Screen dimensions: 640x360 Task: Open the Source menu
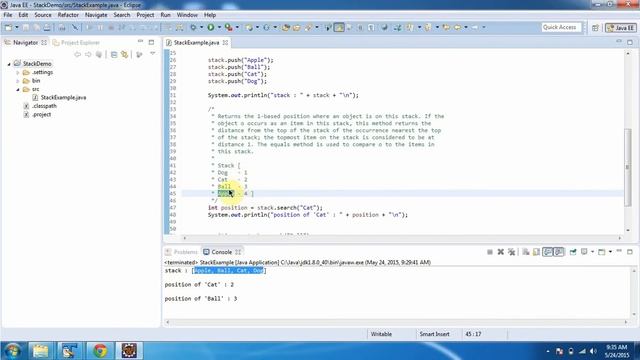(x=43, y=15)
